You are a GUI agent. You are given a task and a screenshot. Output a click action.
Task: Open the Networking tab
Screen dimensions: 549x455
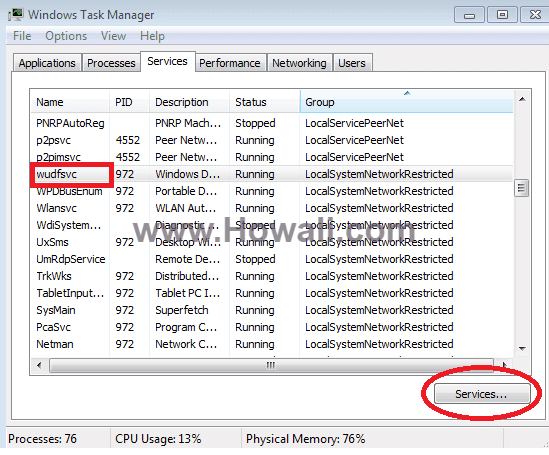point(299,63)
